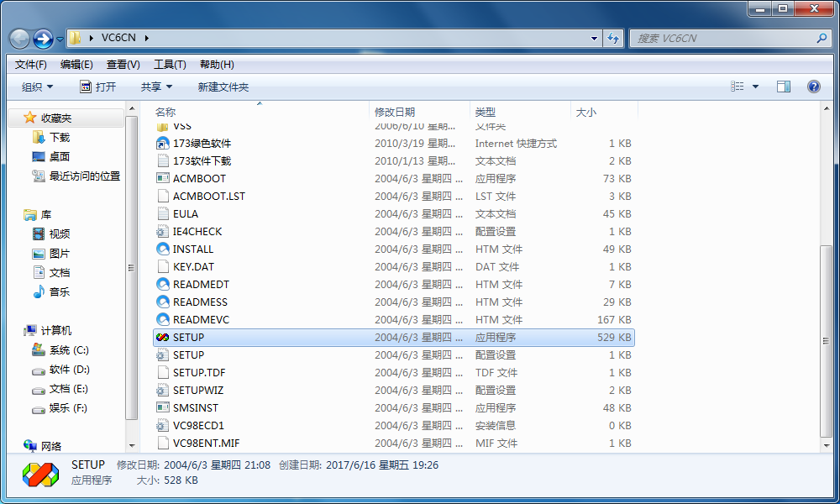The width and height of the screenshot is (840, 504).
Task: Click the refresh address bar icon
Action: 613,38
